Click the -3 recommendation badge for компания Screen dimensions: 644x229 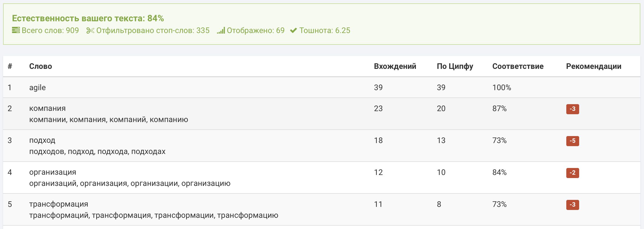point(572,109)
